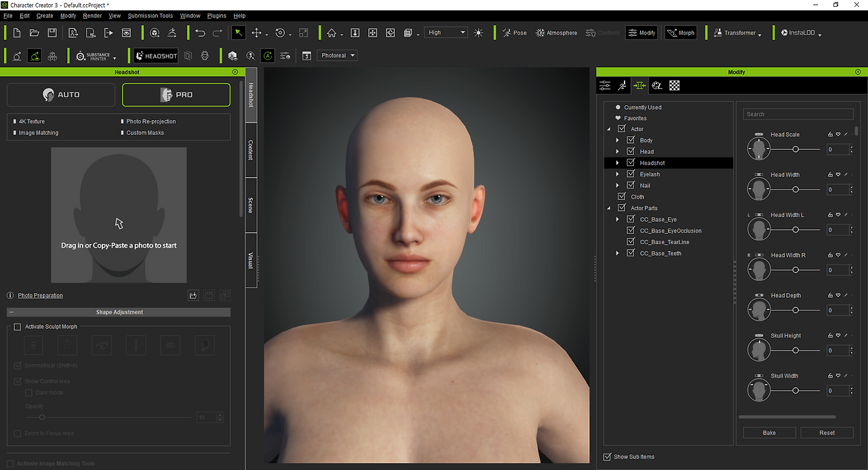
Task: Click the Undo arrow icon
Action: 200,33
